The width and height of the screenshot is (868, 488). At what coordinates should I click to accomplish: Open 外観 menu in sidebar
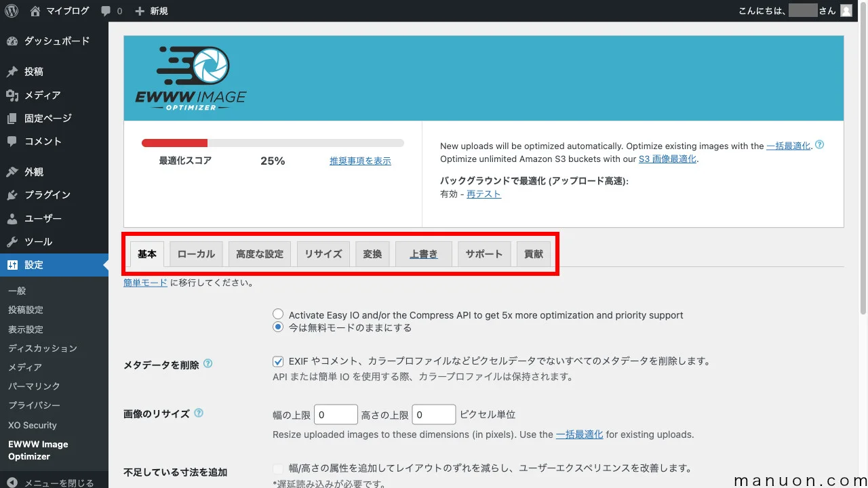pyautogui.click(x=54, y=171)
